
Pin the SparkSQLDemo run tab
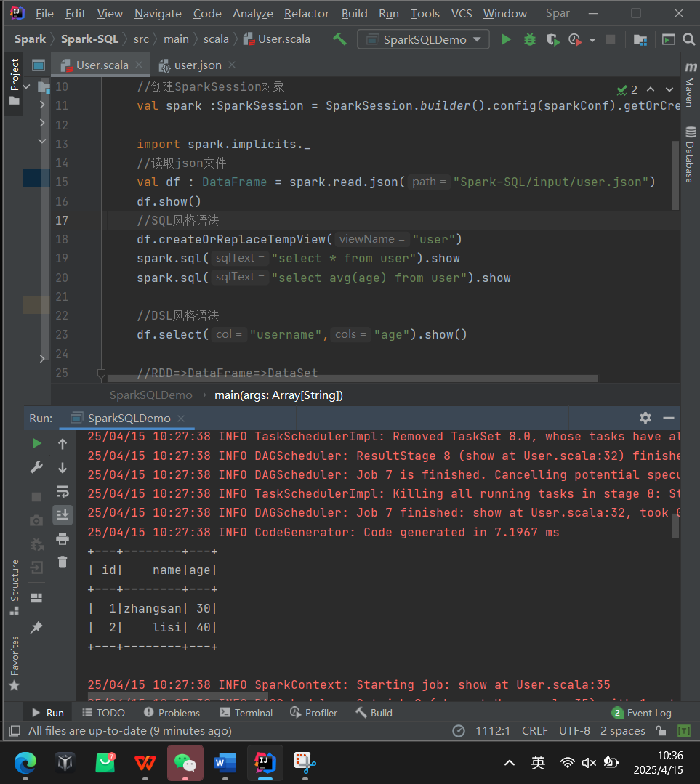point(36,628)
